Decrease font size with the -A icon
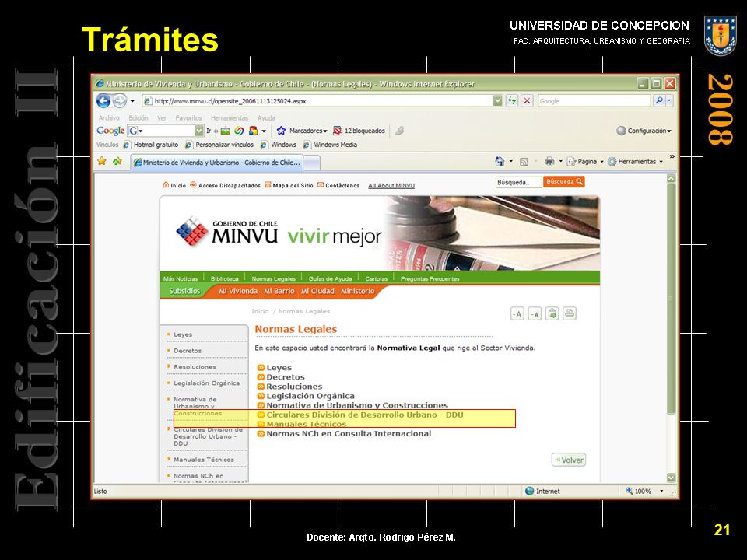Screen dimensions: 747x560 (x=535, y=313)
